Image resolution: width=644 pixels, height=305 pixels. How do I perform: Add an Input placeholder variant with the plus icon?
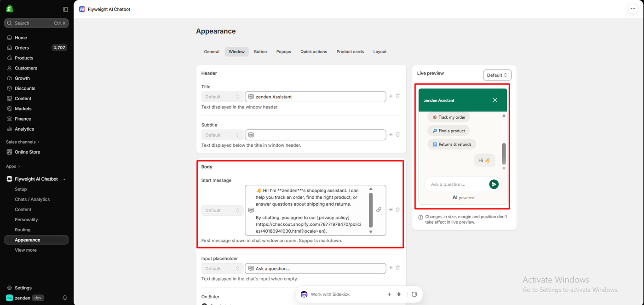coord(391,268)
